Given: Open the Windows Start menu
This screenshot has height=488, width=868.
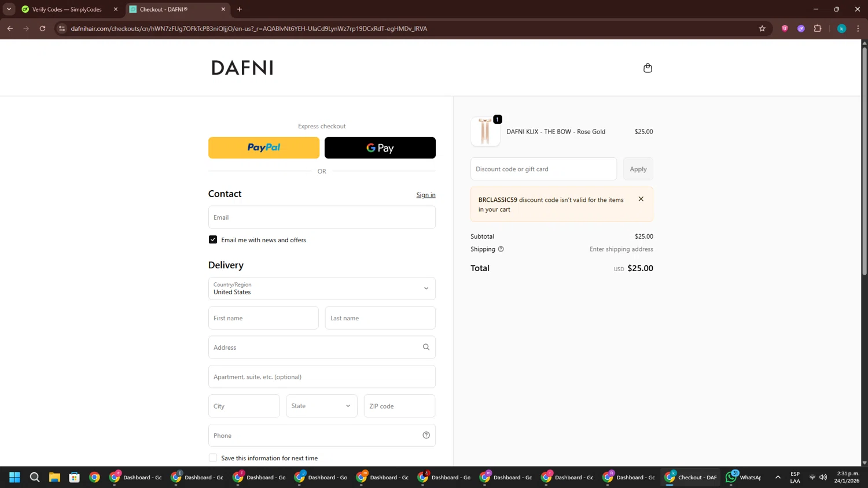Looking at the screenshot, I should click(14, 477).
